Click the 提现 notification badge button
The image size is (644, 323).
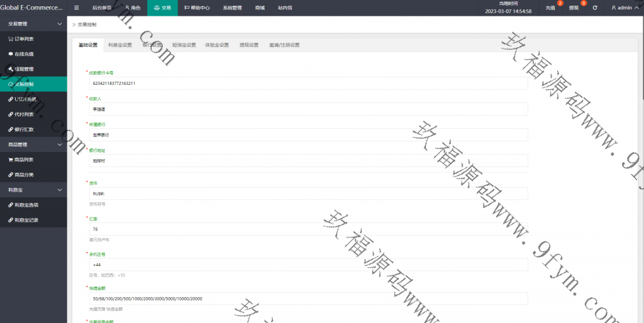[574, 8]
